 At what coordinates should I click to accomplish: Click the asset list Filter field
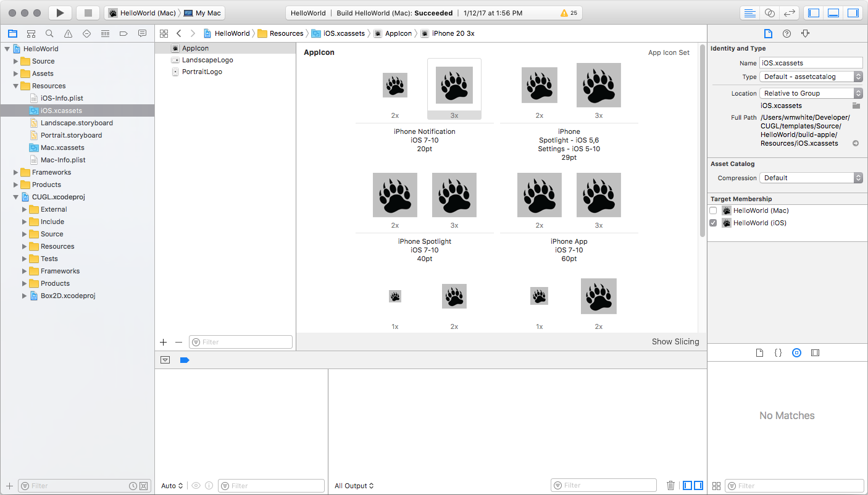(241, 342)
